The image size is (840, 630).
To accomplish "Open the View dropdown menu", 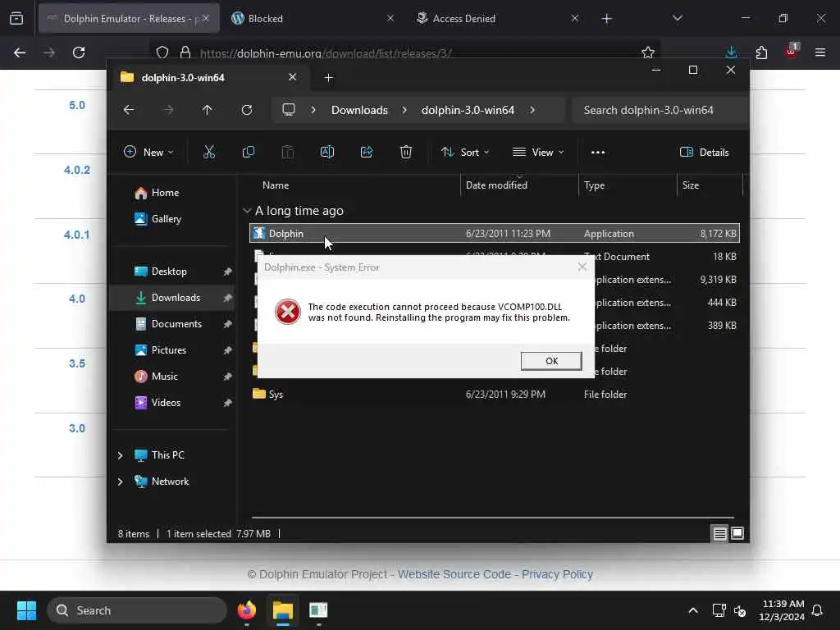I will (538, 152).
